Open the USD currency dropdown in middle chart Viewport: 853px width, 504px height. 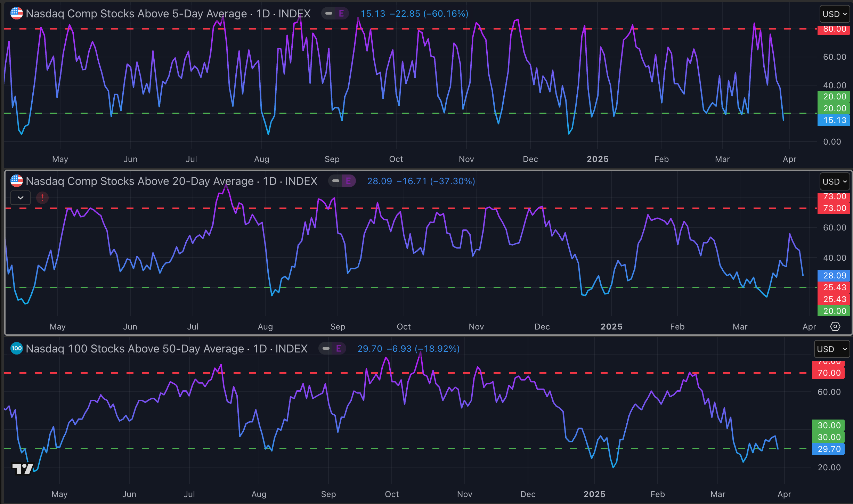tap(835, 182)
